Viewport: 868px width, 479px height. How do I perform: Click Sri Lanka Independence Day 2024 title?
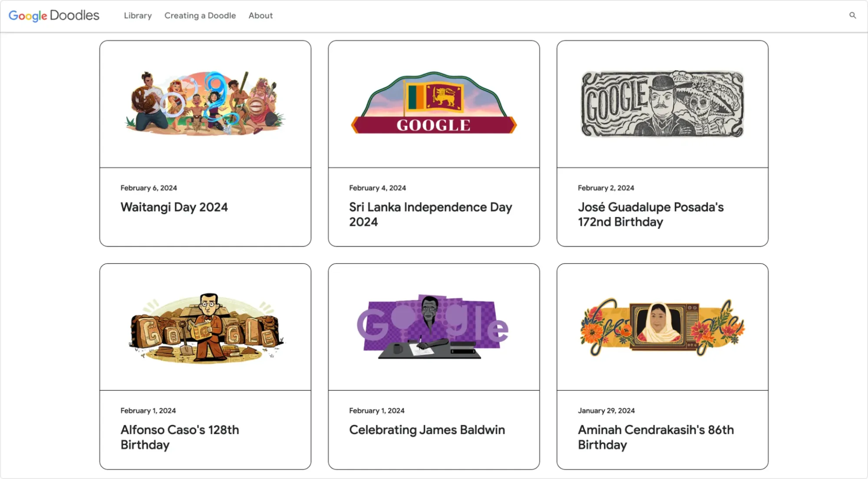pyautogui.click(x=430, y=215)
